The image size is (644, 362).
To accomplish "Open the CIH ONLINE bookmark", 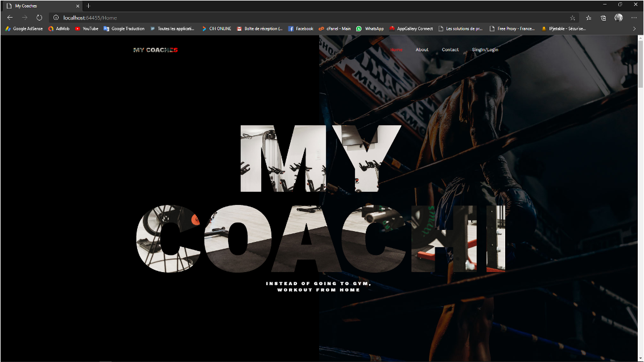I will 216,28.
